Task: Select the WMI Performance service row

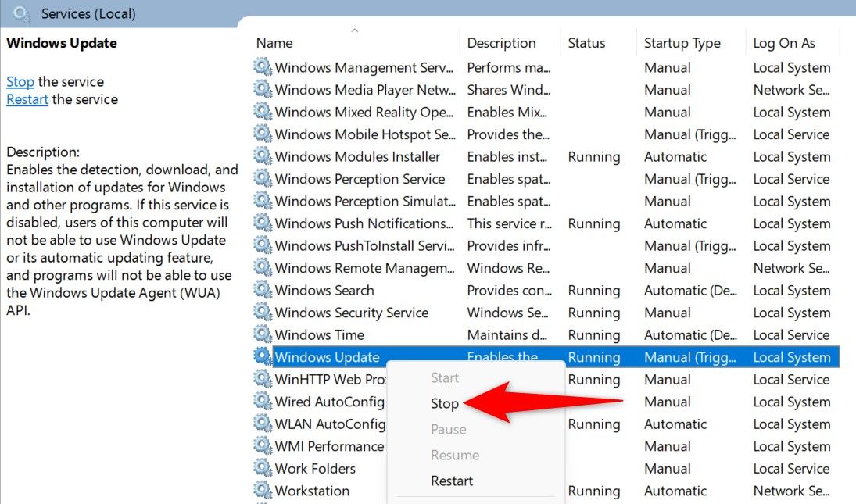Action: [x=328, y=446]
